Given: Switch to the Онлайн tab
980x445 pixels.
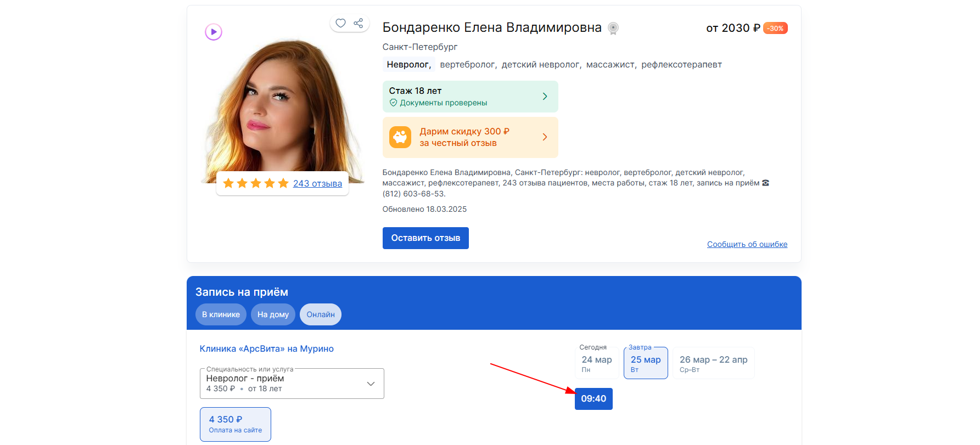Looking at the screenshot, I should click(x=321, y=314).
